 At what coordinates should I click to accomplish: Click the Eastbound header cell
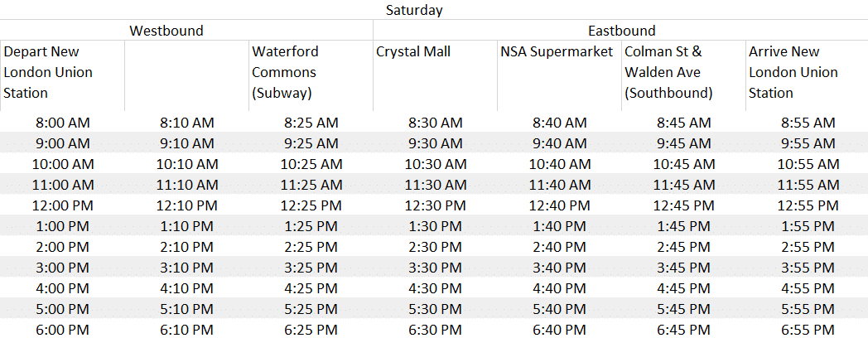click(620, 30)
